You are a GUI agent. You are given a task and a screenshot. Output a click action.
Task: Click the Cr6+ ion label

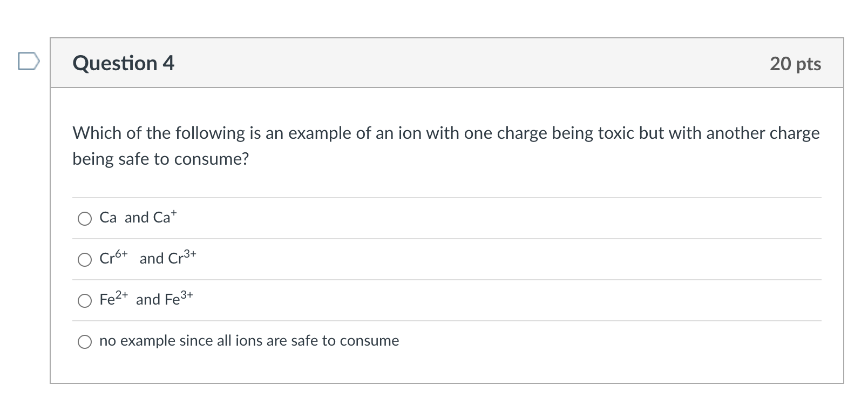point(113,258)
